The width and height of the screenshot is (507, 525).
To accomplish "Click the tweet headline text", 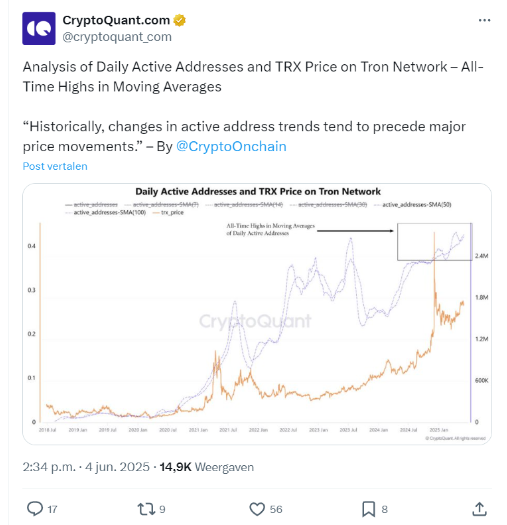I will [x=253, y=77].
